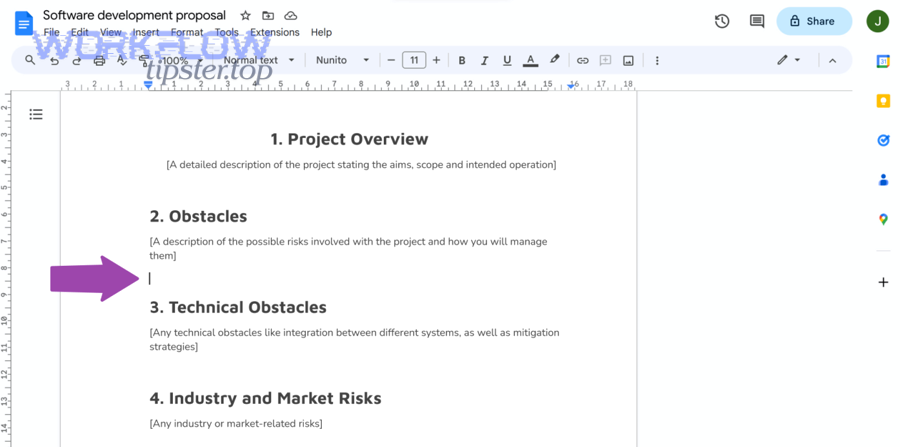This screenshot has width=900, height=447.
Task: Click the text Any industry or market-related risks
Action: click(x=236, y=424)
